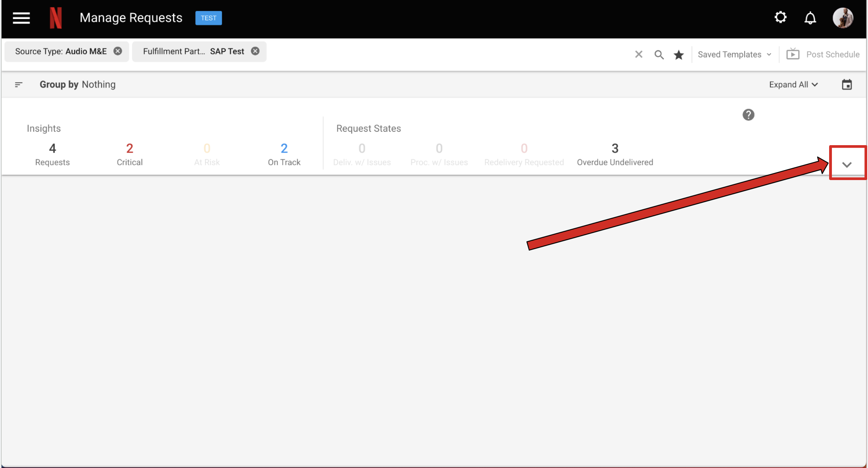The width and height of the screenshot is (868, 468).
Task: Remove the Source Type Audio M&E filter
Action: tap(118, 51)
